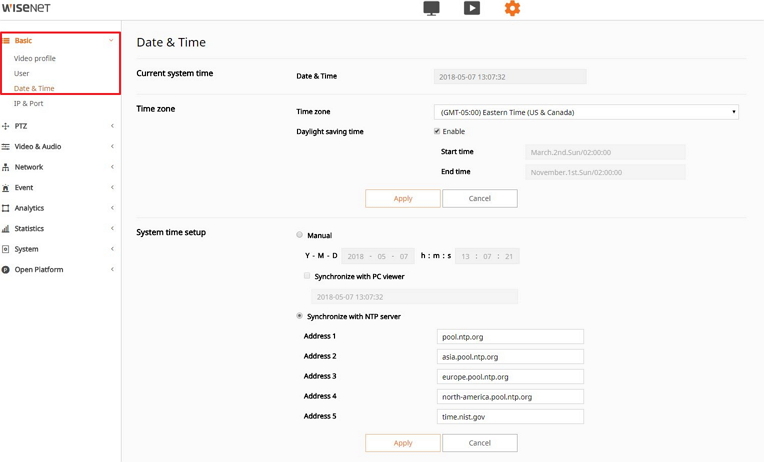Open the live monitor view icon
Screen dimensions: 764x462
pos(431,8)
